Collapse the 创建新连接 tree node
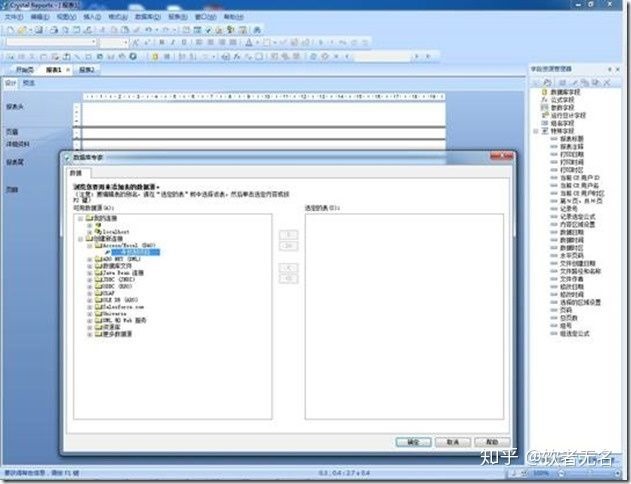This screenshot has width=631, height=484. 80,239
